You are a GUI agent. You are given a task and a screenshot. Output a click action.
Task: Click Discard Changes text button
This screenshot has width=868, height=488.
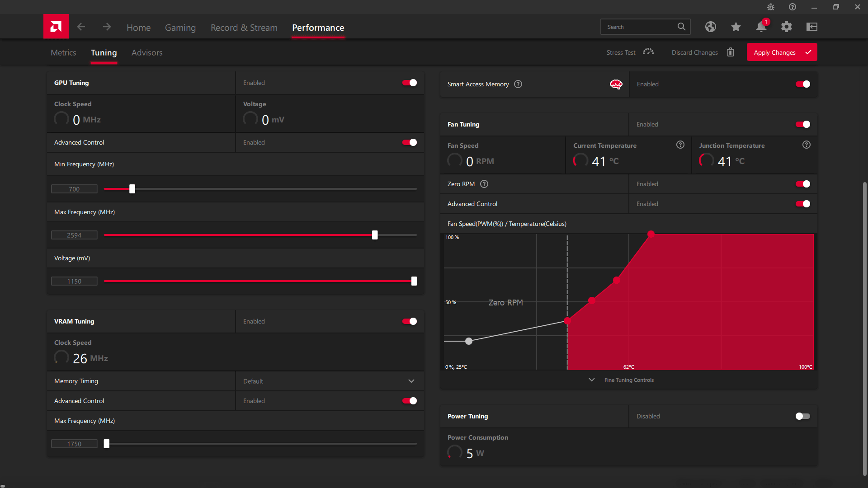pos(694,52)
